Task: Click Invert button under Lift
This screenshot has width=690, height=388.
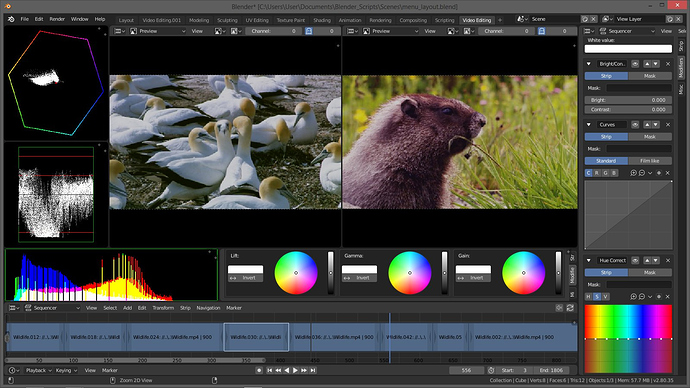Action: (245, 278)
